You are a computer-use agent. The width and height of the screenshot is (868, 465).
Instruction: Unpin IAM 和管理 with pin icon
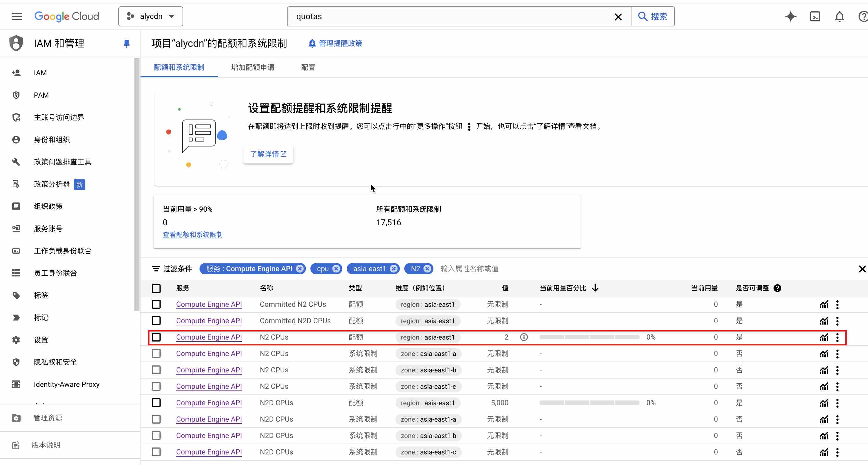(127, 43)
